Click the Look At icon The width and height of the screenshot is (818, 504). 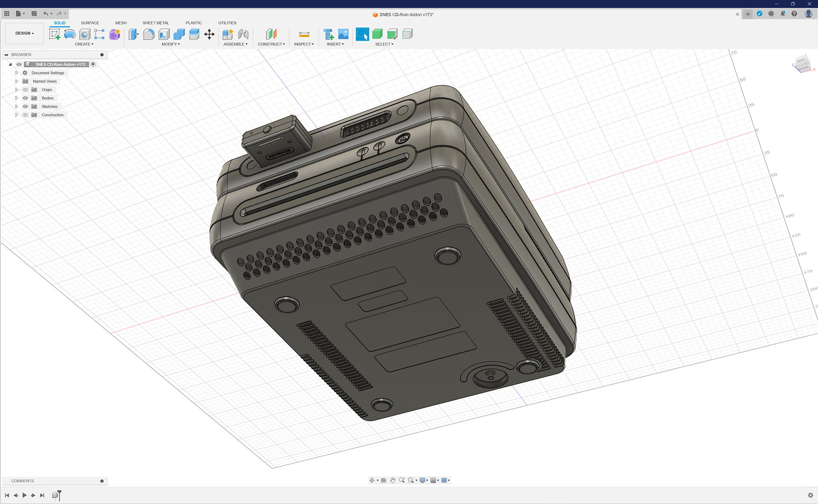383,480
